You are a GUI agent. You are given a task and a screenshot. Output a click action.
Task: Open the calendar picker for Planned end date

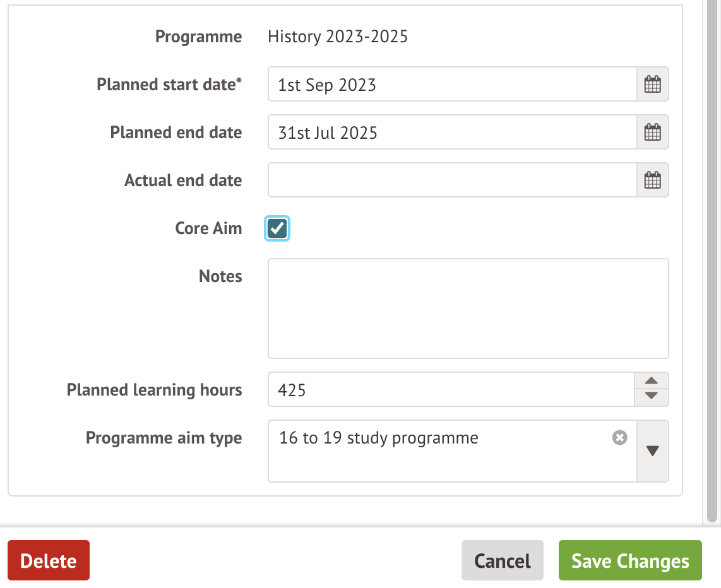[x=652, y=132]
